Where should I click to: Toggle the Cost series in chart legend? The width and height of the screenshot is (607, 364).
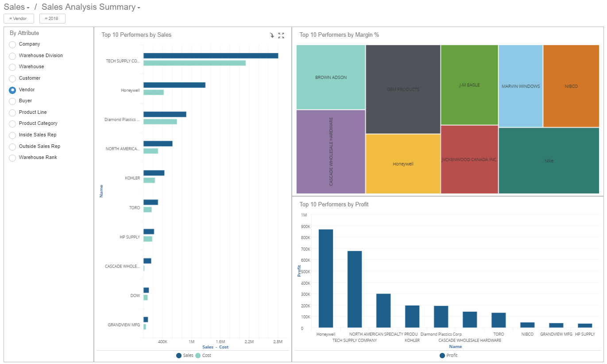click(203, 355)
